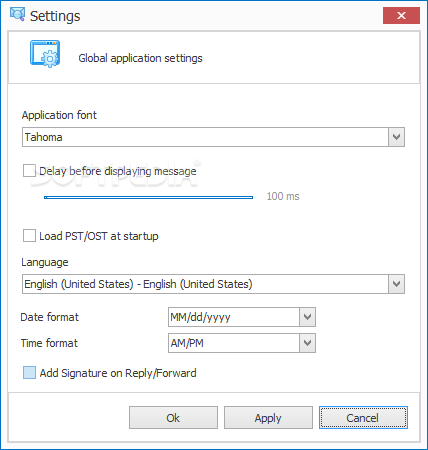Click the Application font label
Viewport: 428px width, 450px height.
tap(59, 115)
